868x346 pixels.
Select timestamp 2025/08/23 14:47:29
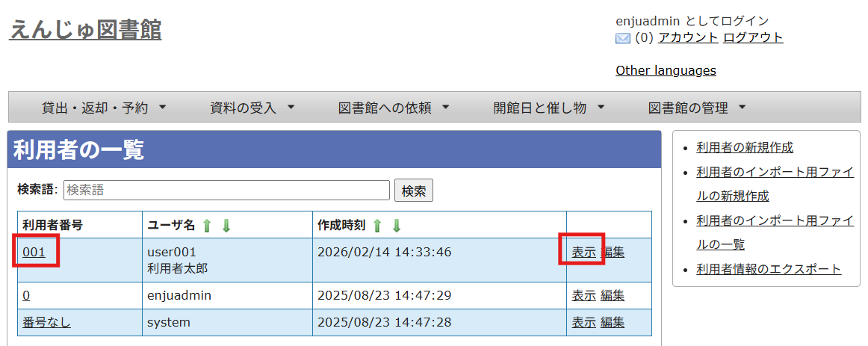[384, 296]
